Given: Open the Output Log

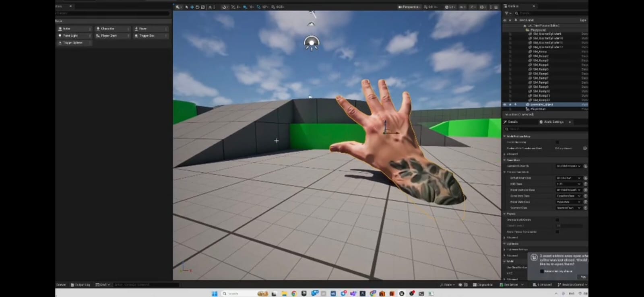Looking at the screenshot, I should tap(80, 285).
